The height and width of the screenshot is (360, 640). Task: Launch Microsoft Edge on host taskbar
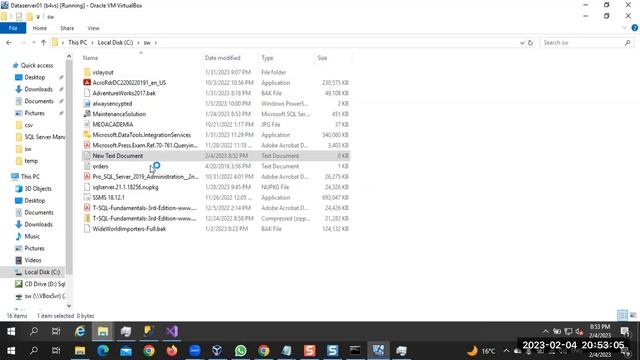103,351
